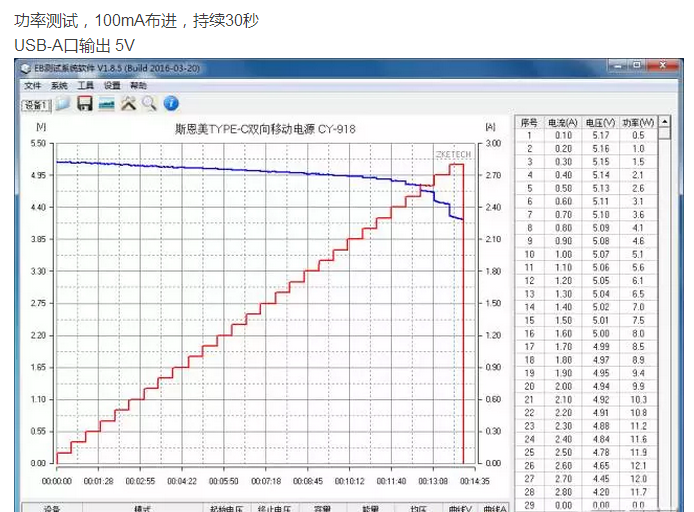Click the 电压(V) column header

pyautogui.click(x=600, y=123)
